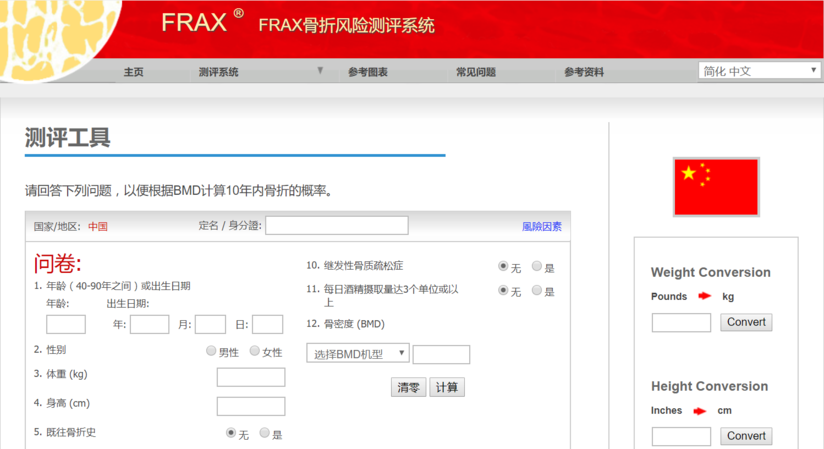
Task: Click the 测评工具 page heading
Action: click(67, 138)
